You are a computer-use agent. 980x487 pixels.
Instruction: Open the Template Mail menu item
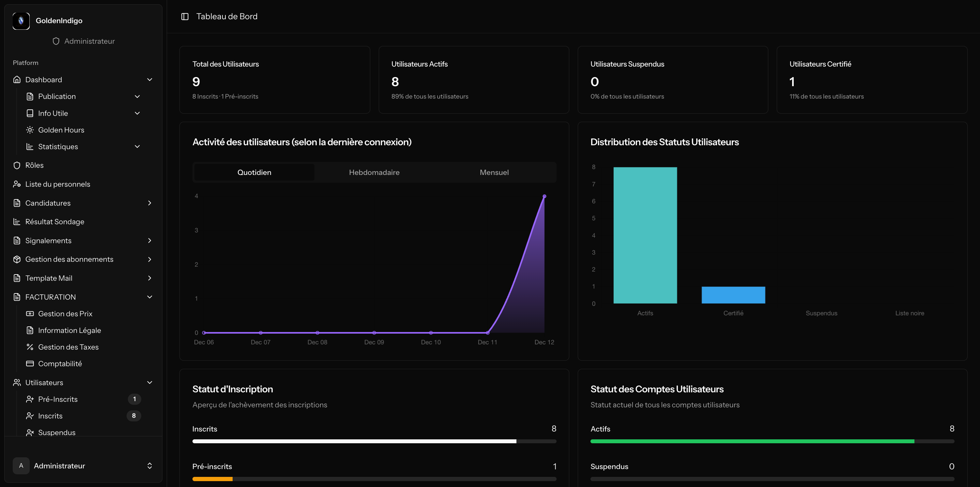tap(83, 278)
